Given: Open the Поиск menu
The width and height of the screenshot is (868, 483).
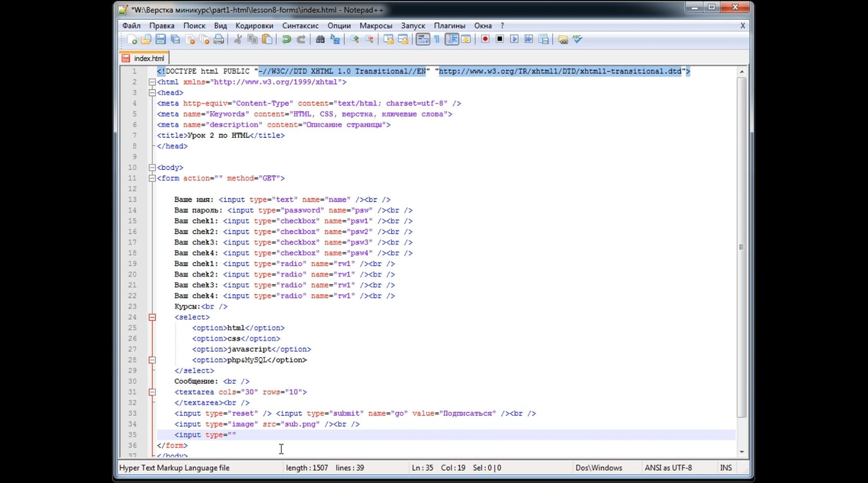Looking at the screenshot, I should pyautogui.click(x=194, y=25).
